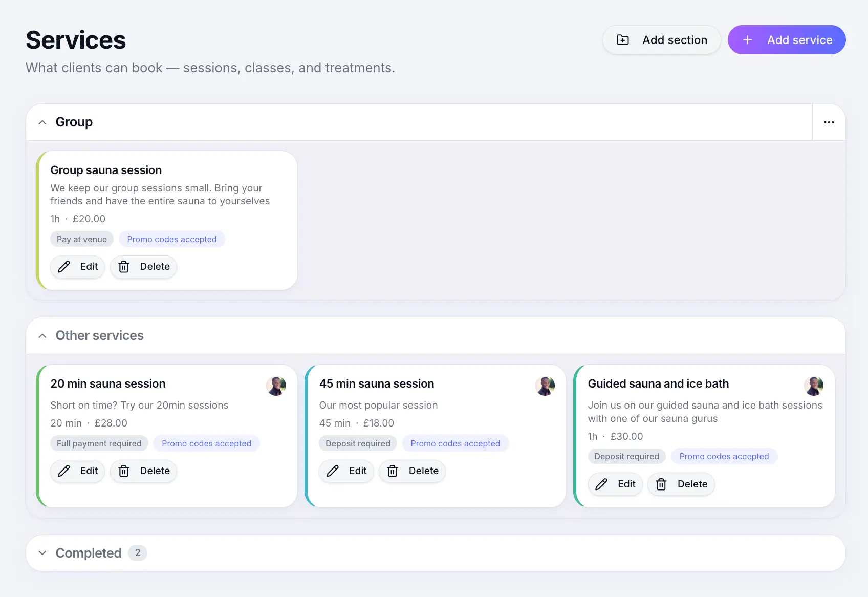Click Promo codes accepted tag on 45 min session
Image resolution: width=868 pixels, height=597 pixels.
pyautogui.click(x=455, y=443)
